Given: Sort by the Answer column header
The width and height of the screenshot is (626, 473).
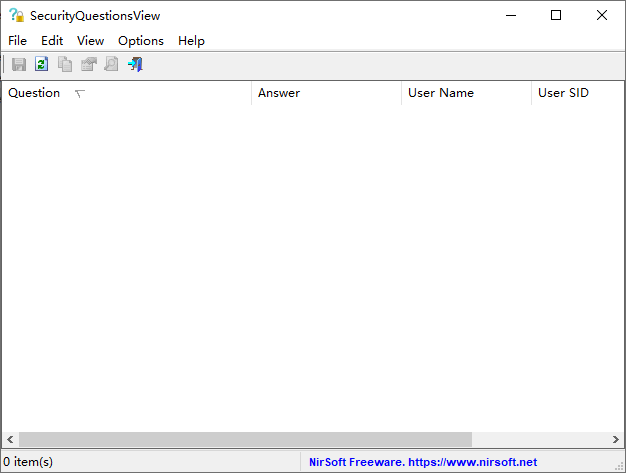Looking at the screenshot, I should point(326,93).
